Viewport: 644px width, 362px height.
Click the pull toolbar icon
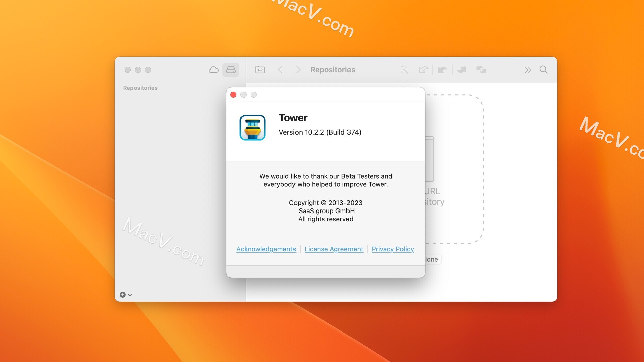point(442,70)
